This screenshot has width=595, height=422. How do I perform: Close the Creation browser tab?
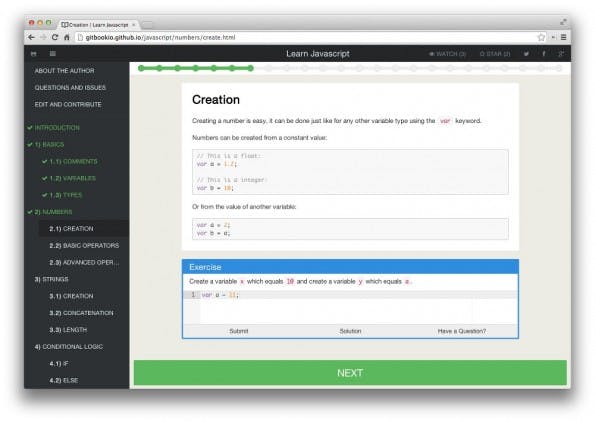(134, 25)
